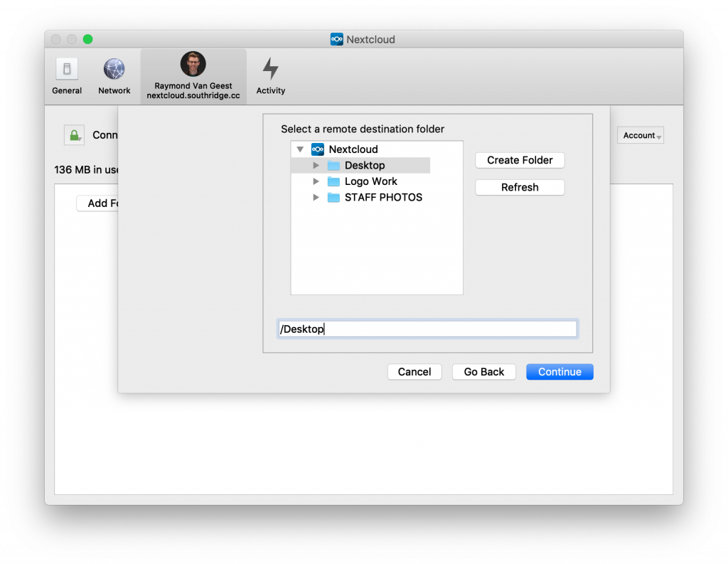This screenshot has width=728, height=564.
Task: Click the green lock connection icon
Action: pos(73,135)
